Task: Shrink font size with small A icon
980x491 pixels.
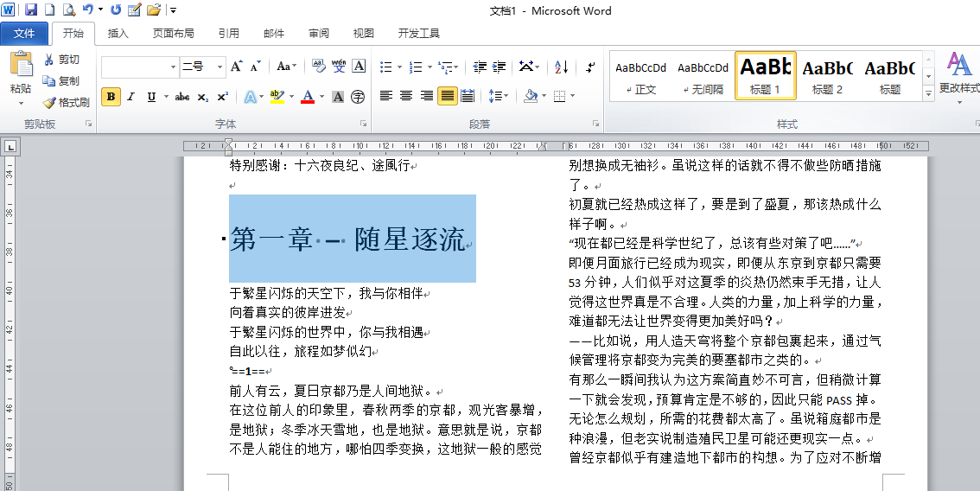Action: tap(255, 67)
